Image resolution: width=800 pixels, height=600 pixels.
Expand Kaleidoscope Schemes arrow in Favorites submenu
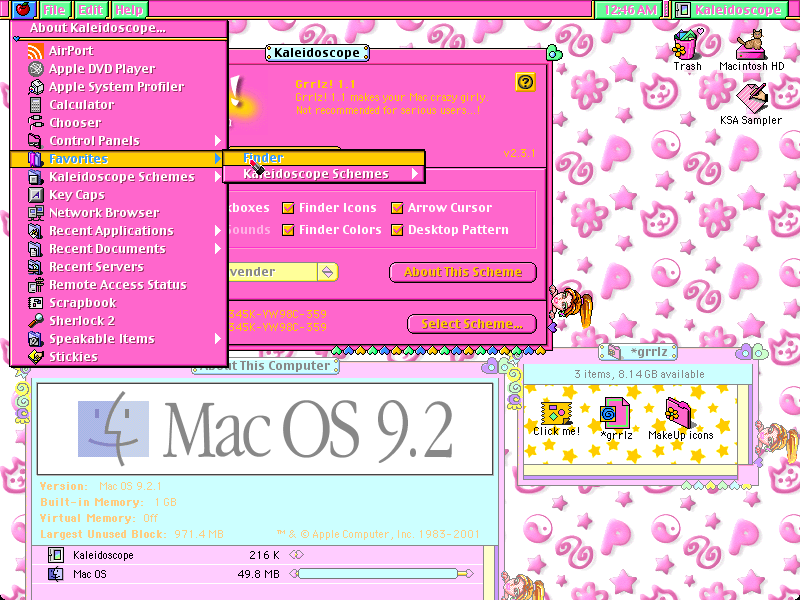click(415, 174)
